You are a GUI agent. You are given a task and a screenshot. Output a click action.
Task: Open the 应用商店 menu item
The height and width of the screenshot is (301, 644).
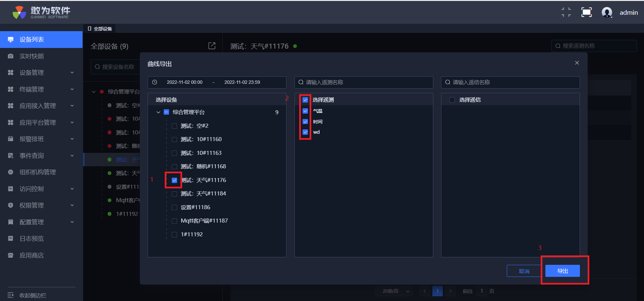click(x=41, y=255)
